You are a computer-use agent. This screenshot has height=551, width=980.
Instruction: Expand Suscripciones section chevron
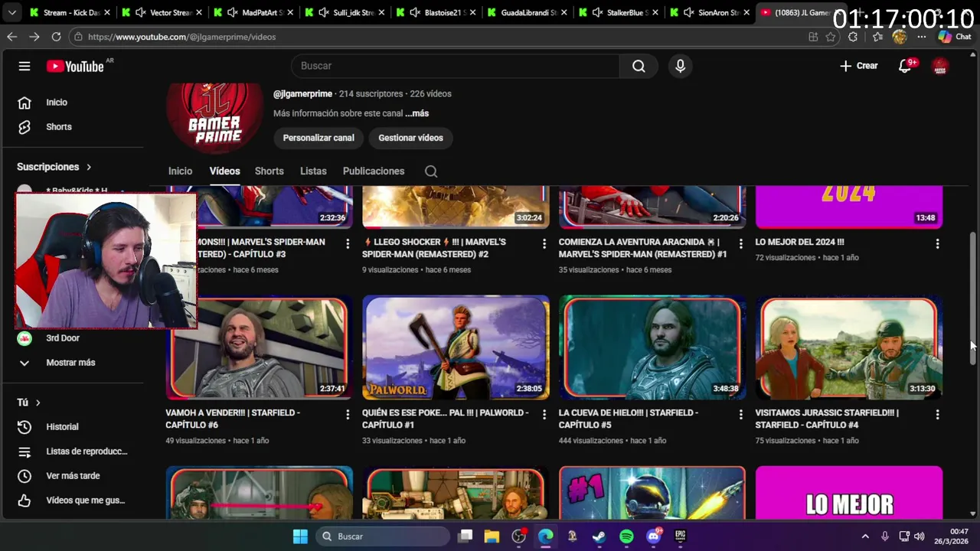pos(89,167)
